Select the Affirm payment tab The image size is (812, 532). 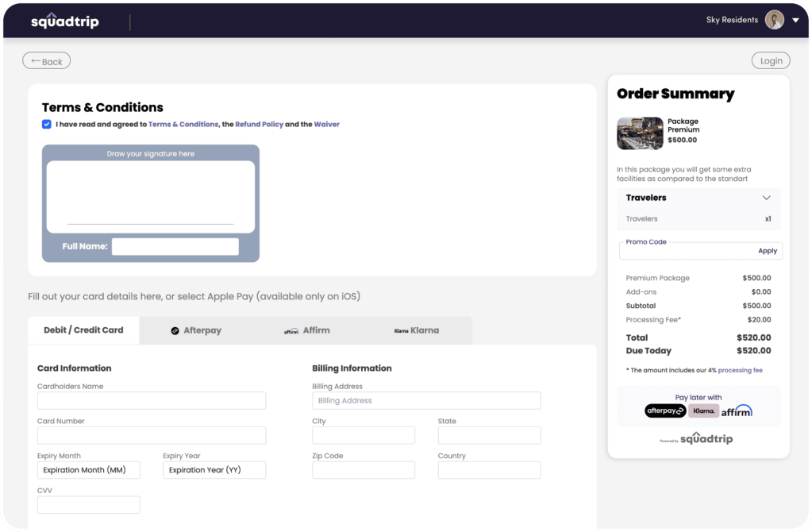[307, 330]
